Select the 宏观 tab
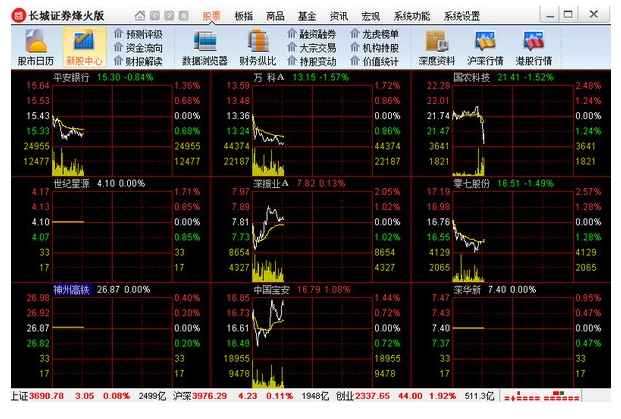This screenshot has width=621, height=419. 371,16
